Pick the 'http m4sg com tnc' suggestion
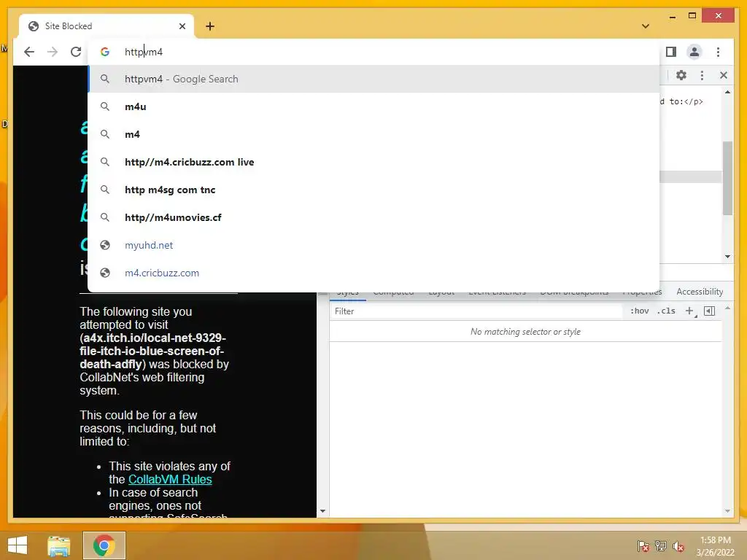This screenshot has width=747, height=560. click(x=374, y=190)
